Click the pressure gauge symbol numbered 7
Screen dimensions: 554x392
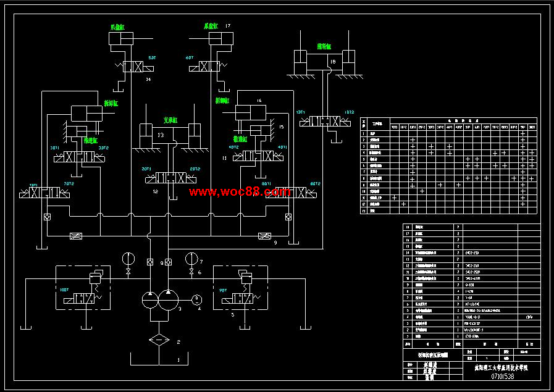pos(191,259)
